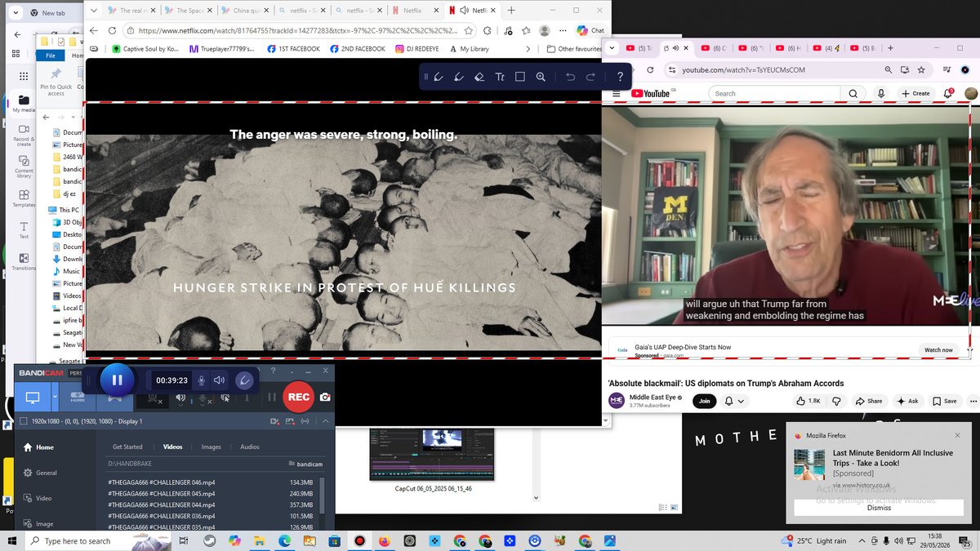Screen dimensions: 980x551
Task: Select the first pen tool in drawing toolbar
Action: coord(439,77)
